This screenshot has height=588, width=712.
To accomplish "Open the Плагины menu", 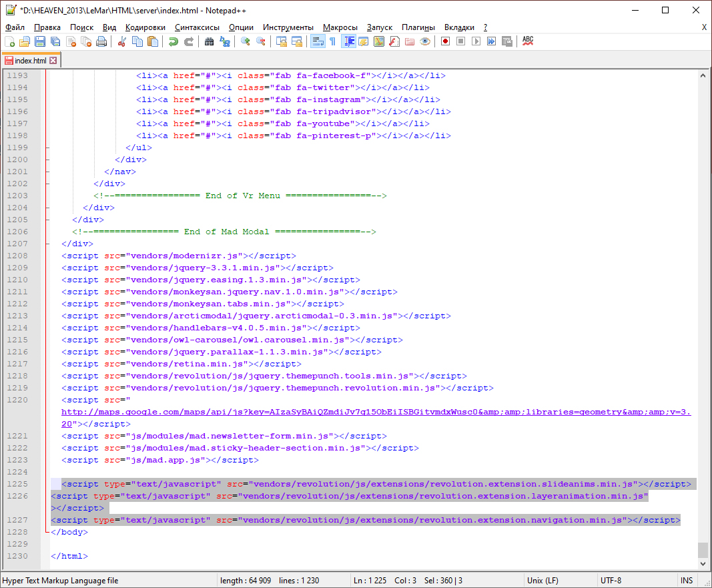I will tap(418, 27).
